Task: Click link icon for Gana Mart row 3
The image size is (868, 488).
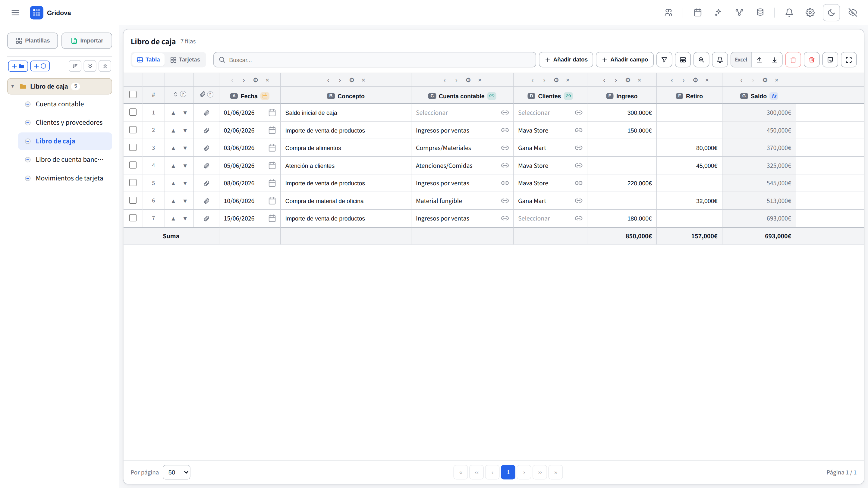Action: 579,148
